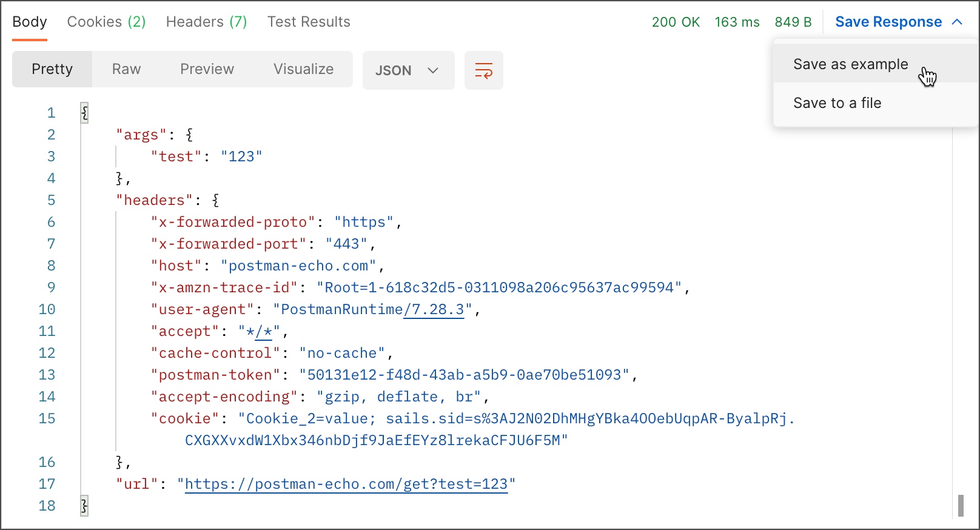Toggle the word wrap icon button

483,70
